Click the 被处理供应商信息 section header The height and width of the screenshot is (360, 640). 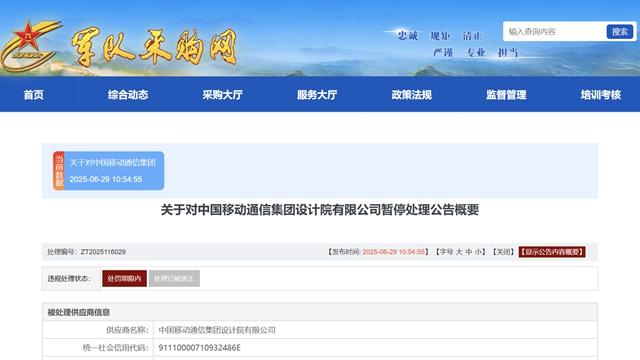(x=320, y=312)
